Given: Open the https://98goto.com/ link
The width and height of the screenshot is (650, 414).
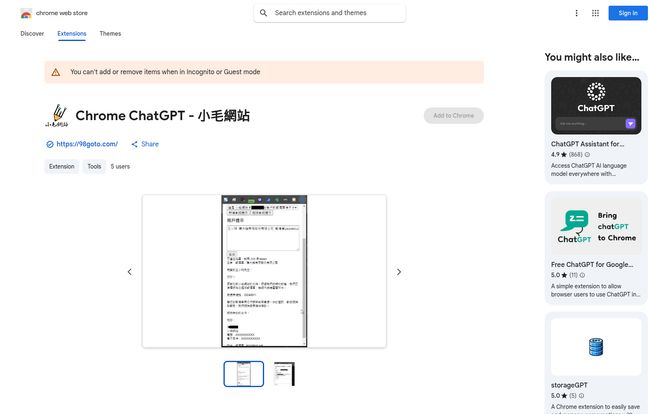Looking at the screenshot, I should [x=87, y=144].
